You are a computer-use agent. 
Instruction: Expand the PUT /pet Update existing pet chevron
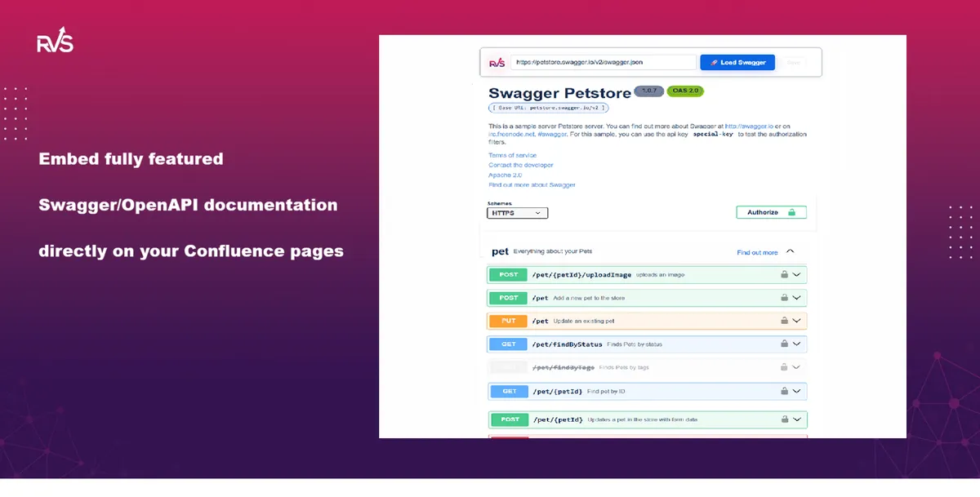tap(797, 321)
